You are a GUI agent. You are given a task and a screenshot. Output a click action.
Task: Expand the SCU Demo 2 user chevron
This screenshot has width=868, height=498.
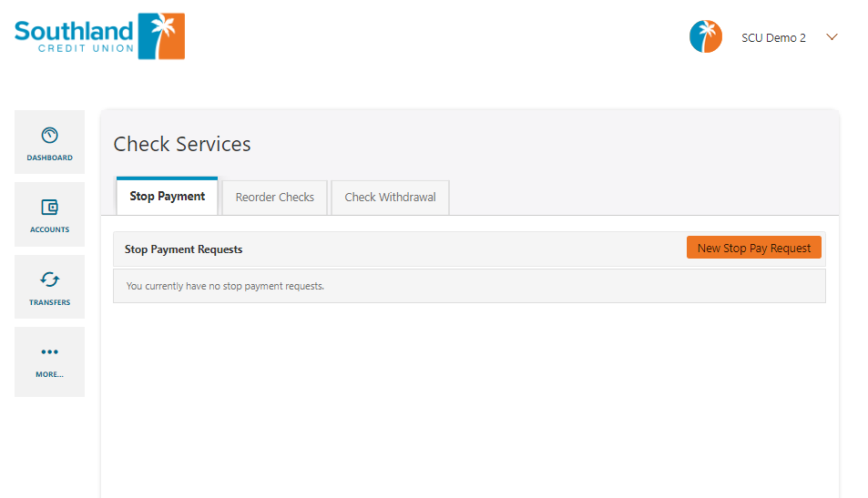click(832, 37)
